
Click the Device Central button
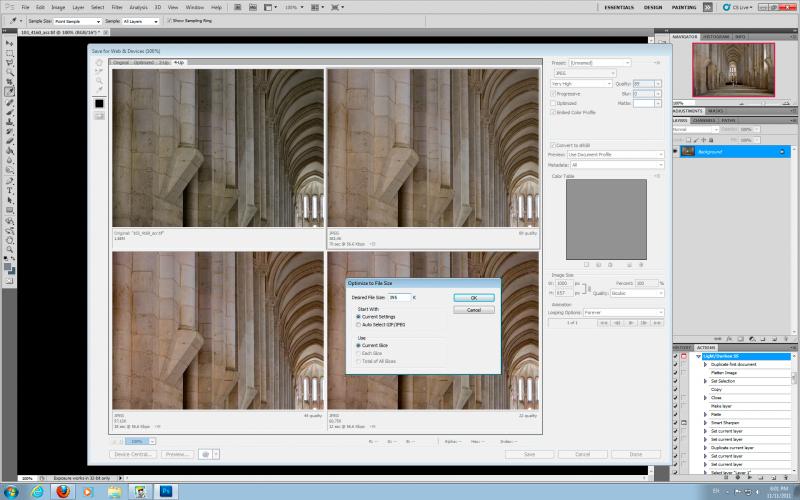pos(133,454)
